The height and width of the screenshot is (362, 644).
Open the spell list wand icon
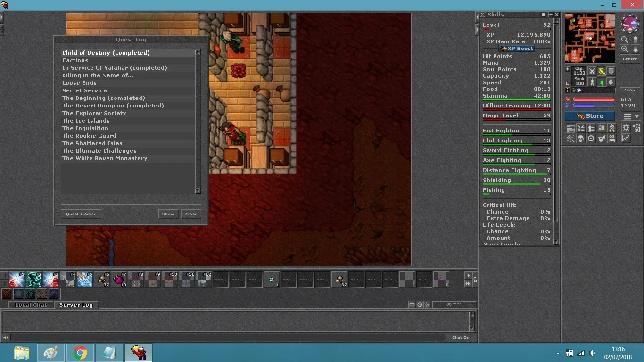[x=570, y=139]
